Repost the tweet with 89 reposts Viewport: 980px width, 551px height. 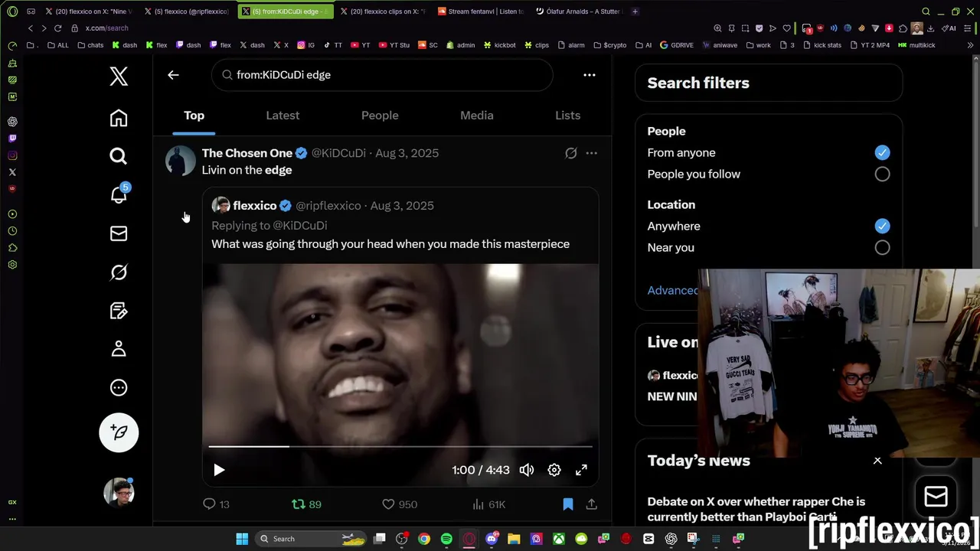(x=306, y=504)
